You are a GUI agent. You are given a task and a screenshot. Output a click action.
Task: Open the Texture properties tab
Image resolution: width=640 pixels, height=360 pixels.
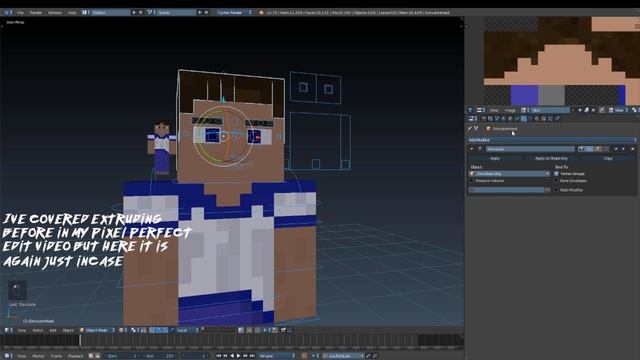[x=543, y=118]
